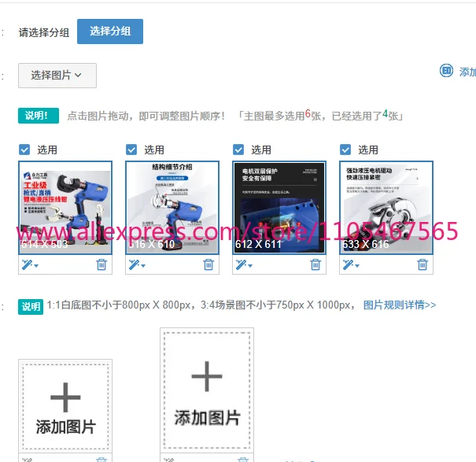Remove the fourth image 633 X 616
This screenshot has width=476, height=462.
422,264
